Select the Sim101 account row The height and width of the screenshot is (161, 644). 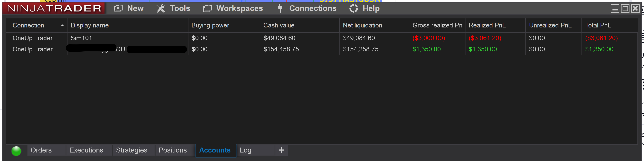pyautogui.click(x=322, y=38)
